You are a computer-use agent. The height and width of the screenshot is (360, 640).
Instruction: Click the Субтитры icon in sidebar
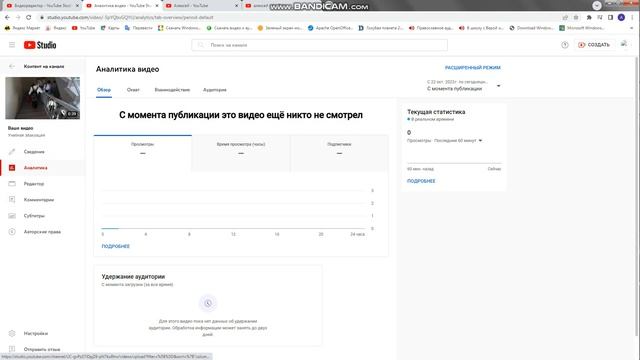click(x=12, y=216)
